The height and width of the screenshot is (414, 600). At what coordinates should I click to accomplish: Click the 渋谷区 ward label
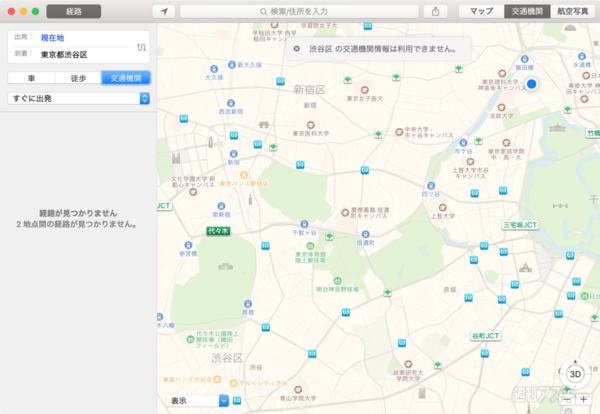[x=227, y=358]
